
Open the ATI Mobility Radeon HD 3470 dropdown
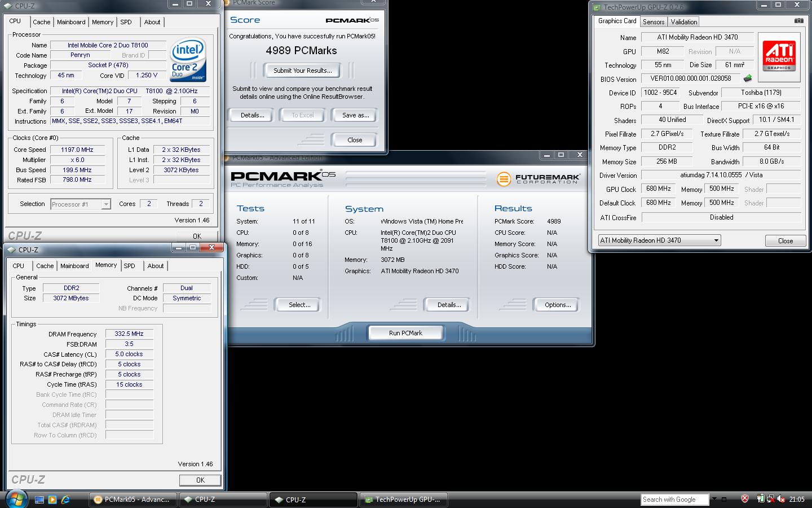[659, 240]
